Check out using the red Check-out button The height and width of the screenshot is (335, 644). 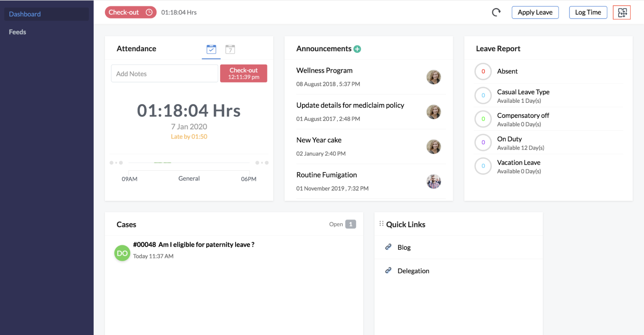coord(244,73)
